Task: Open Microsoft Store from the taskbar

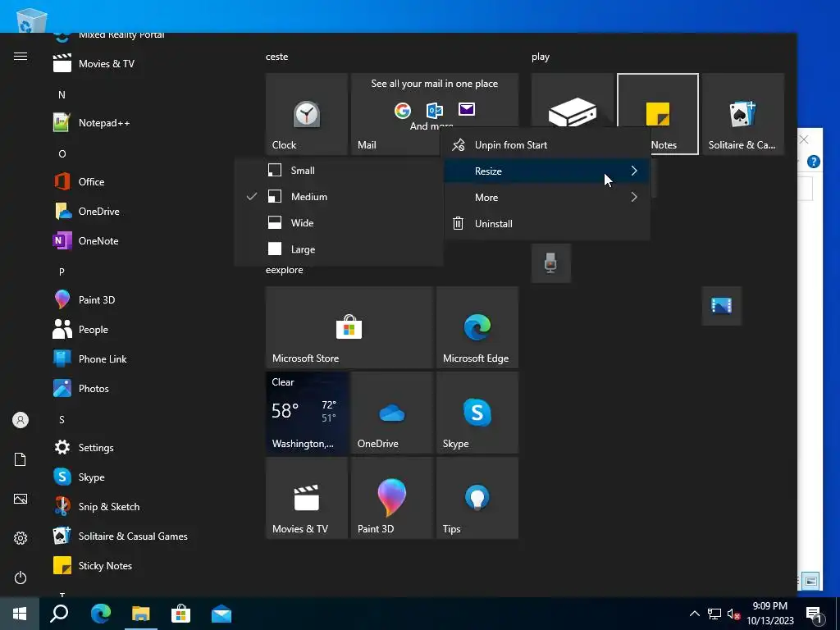Action: [181, 614]
